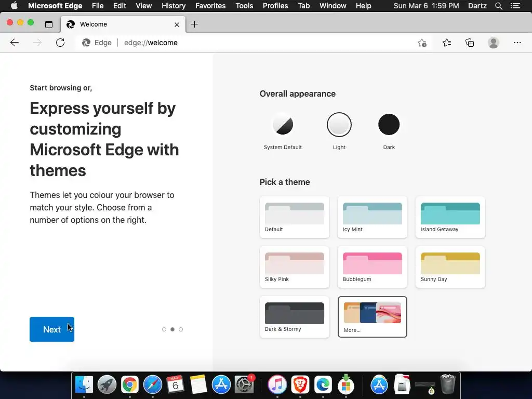Open Settings and more ellipsis menu

click(517, 43)
